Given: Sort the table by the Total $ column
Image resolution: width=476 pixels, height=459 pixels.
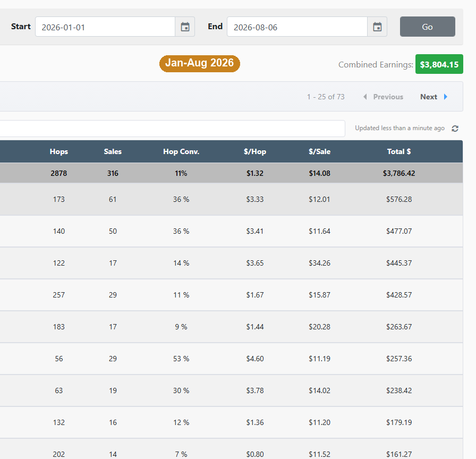Looking at the screenshot, I should tap(399, 151).
